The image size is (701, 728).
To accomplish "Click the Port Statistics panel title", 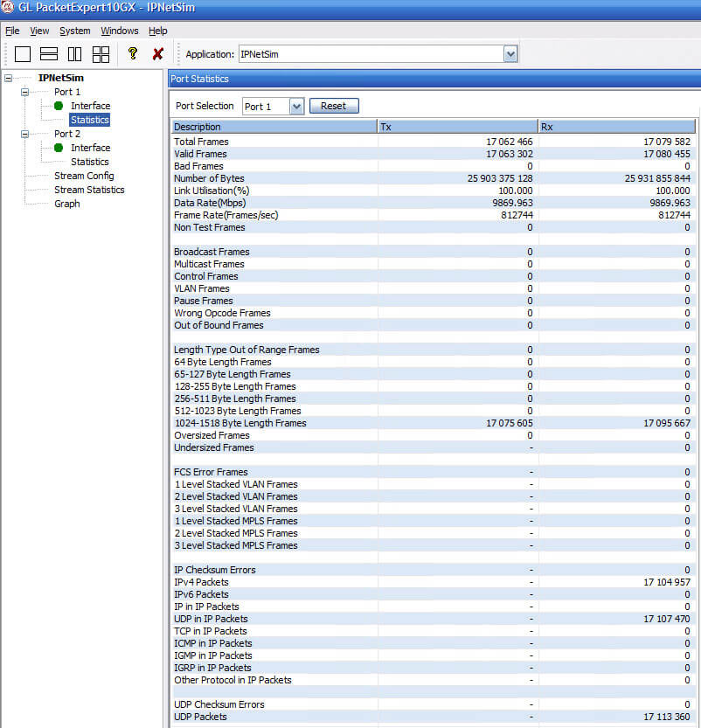I will pyautogui.click(x=199, y=79).
